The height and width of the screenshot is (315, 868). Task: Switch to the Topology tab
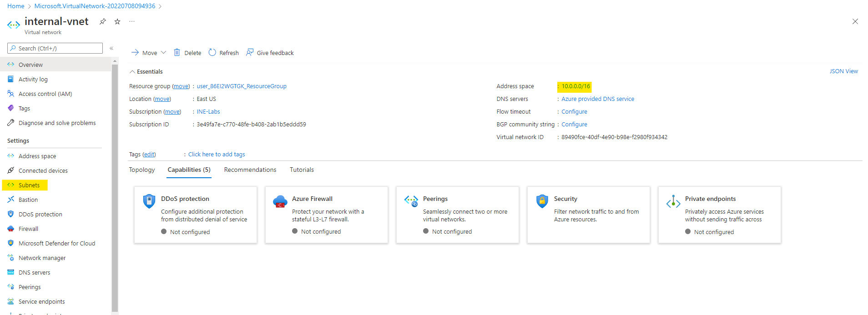142,170
